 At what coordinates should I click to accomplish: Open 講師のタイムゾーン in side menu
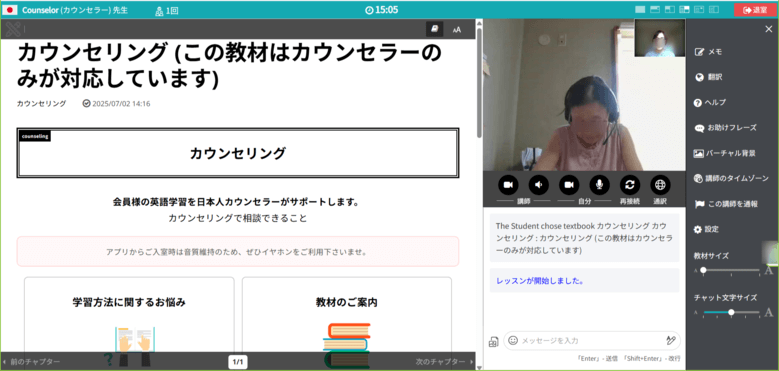coord(732,178)
